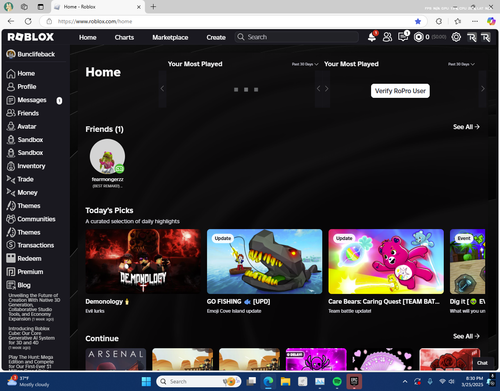Screen dimensions: 500x391
Task: Expand Past 30 Days dropdown in left Most Played panel
Action: (305, 64)
